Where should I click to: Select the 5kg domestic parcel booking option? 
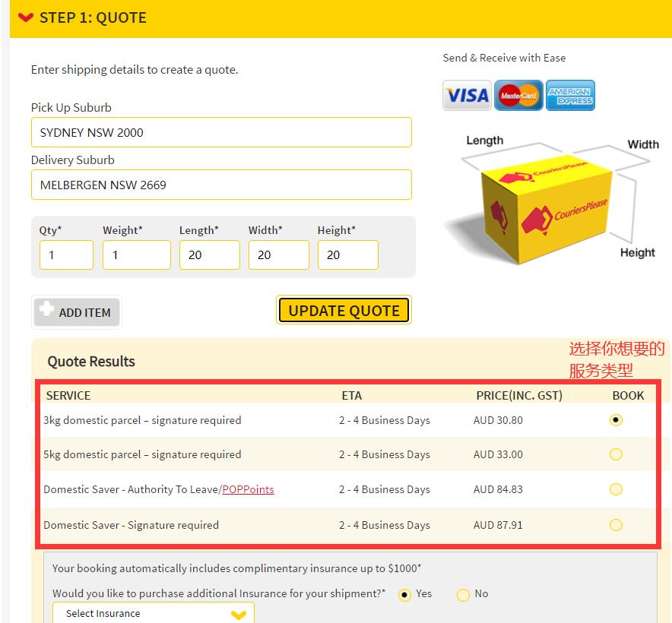(x=616, y=454)
